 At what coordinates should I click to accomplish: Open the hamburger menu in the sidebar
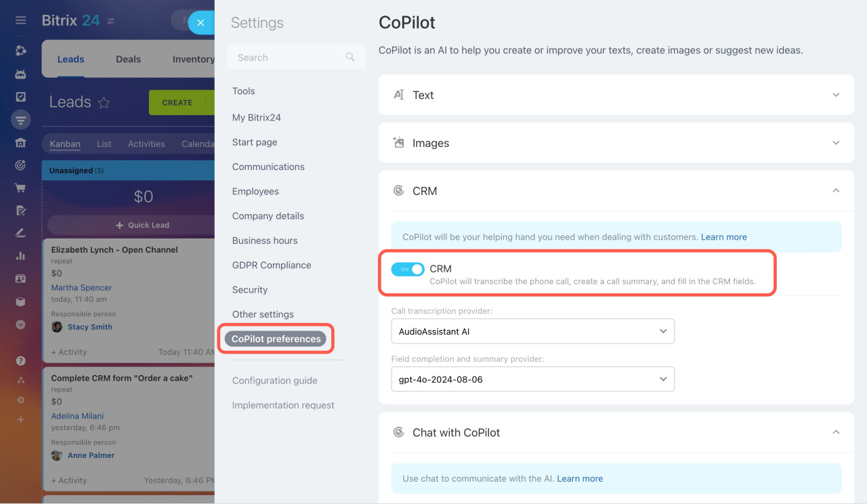tap(20, 20)
